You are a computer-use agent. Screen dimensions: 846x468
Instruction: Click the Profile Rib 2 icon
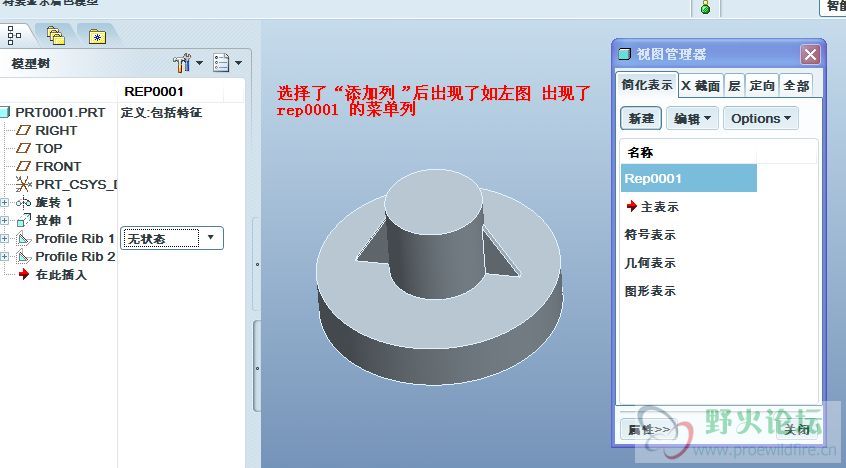[x=23, y=256]
